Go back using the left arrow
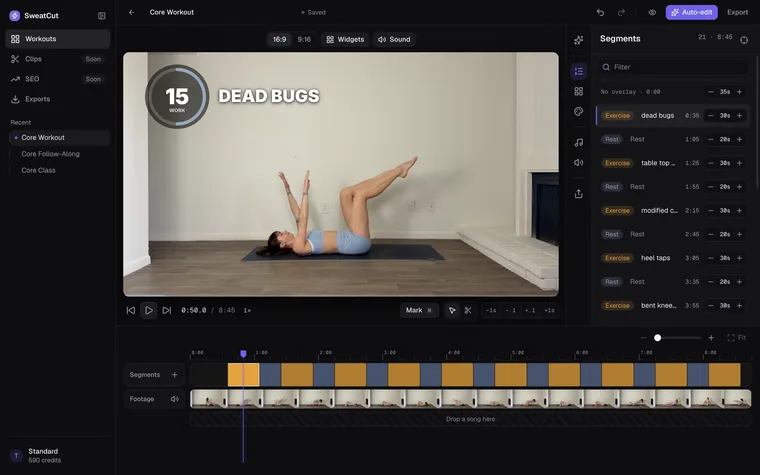Screen dimensions: 760x475 click(x=131, y=13)
